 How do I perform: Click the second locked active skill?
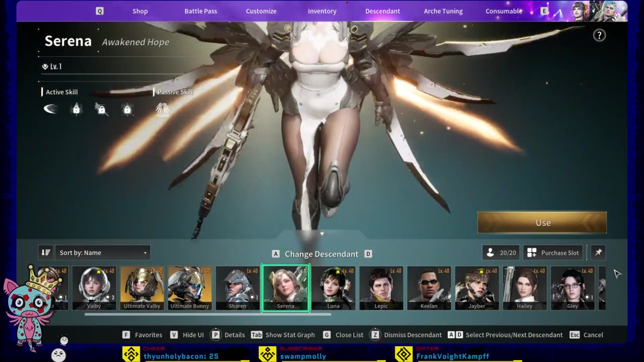pyautogui.click(x=76, y=109)
